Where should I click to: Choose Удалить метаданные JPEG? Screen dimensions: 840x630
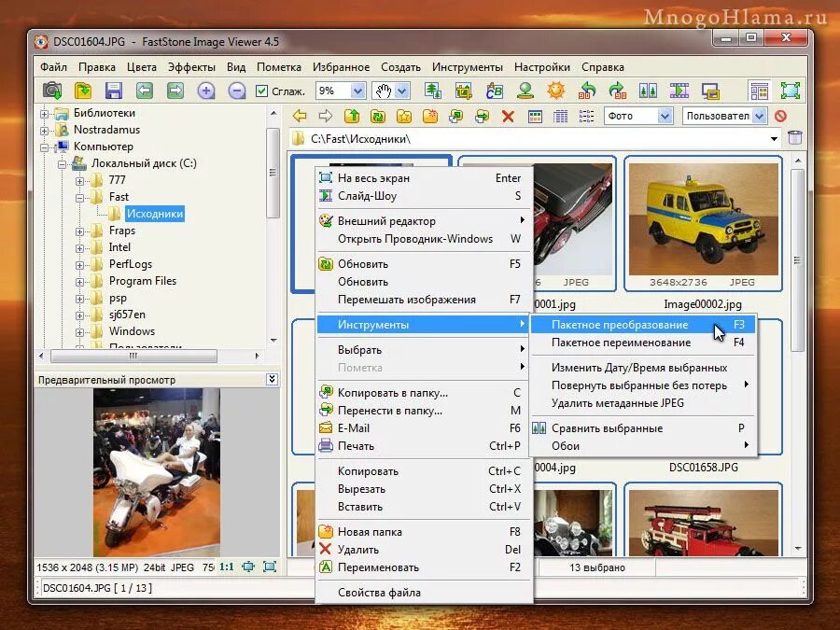tap(643, 403)
